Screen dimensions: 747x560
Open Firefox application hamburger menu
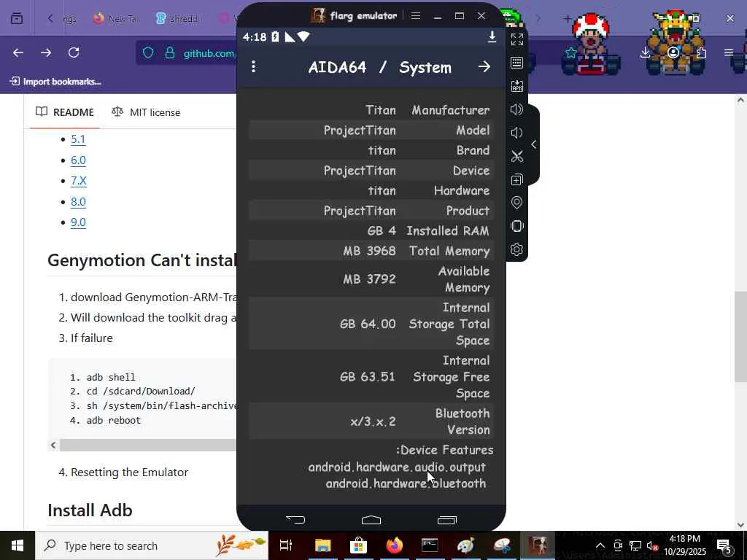[x=729, y=52]
